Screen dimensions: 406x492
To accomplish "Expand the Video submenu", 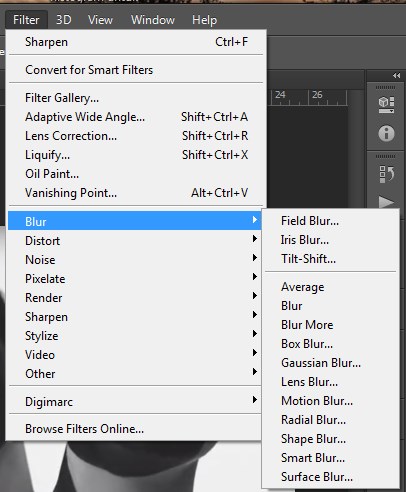I will pyautogui.click(x=135, y=355).
